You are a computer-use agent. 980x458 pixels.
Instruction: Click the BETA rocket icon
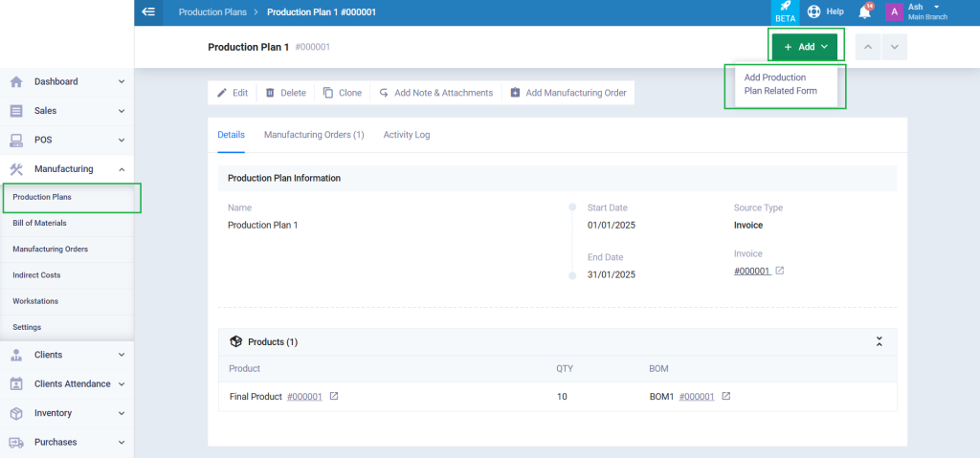pos(785,7)
